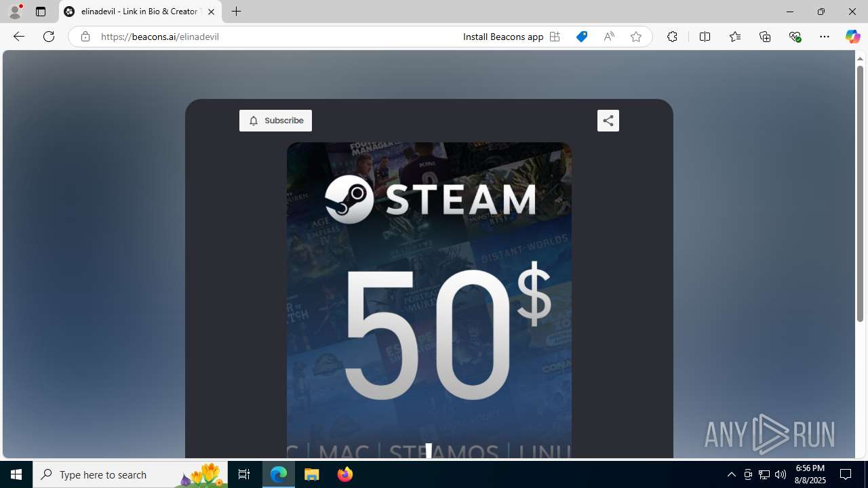Click the scrollbar up arrow
868x488 pixels.
pos(860,58)
